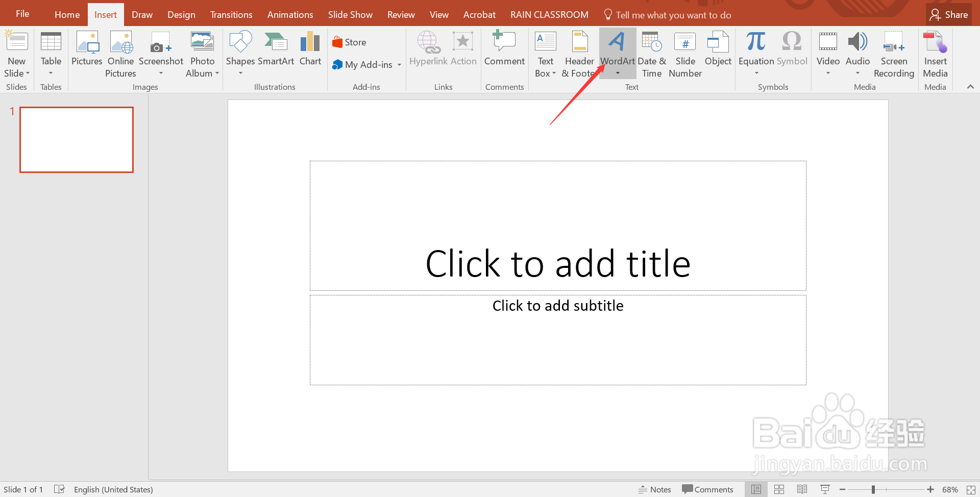Viewport: 980px width, 497px height.
Task: Open the Table insert tool
Action: [x=51, y=54]
